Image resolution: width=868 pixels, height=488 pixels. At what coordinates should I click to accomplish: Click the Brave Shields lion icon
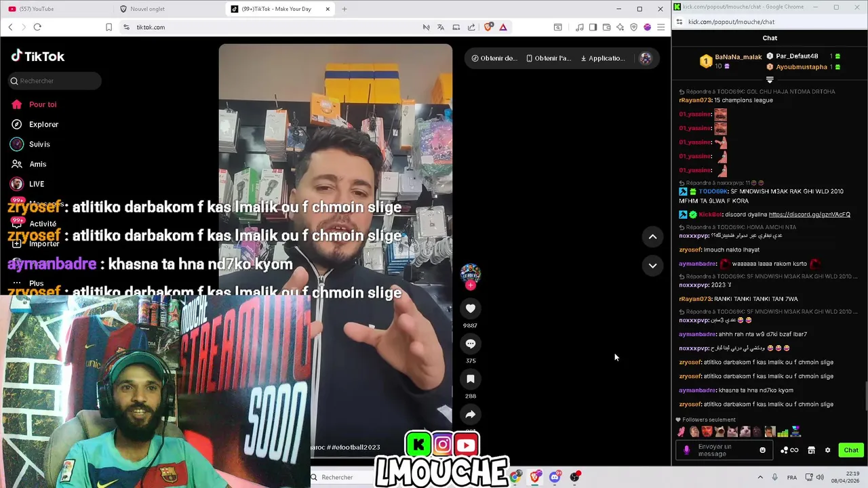[488, 27]
